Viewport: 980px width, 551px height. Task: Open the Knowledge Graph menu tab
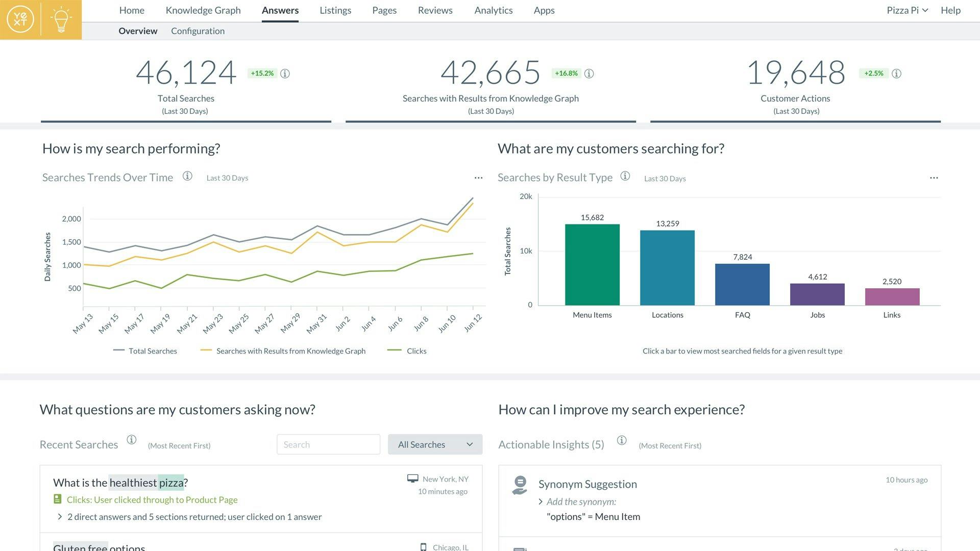point(203,10)
